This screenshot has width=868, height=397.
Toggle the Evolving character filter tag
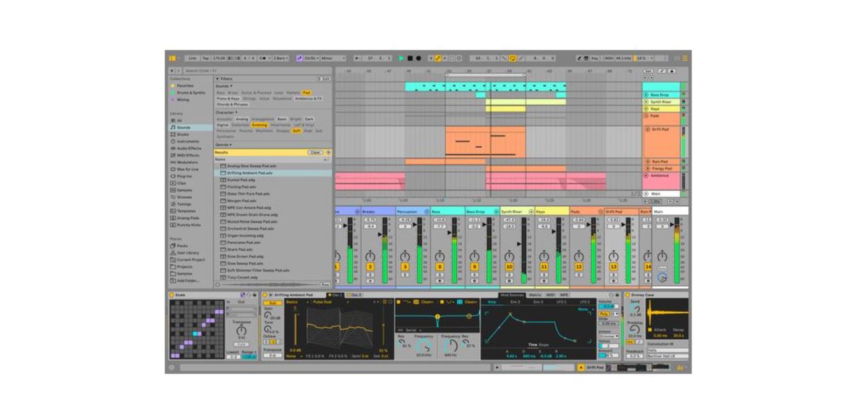pos(259,125)
